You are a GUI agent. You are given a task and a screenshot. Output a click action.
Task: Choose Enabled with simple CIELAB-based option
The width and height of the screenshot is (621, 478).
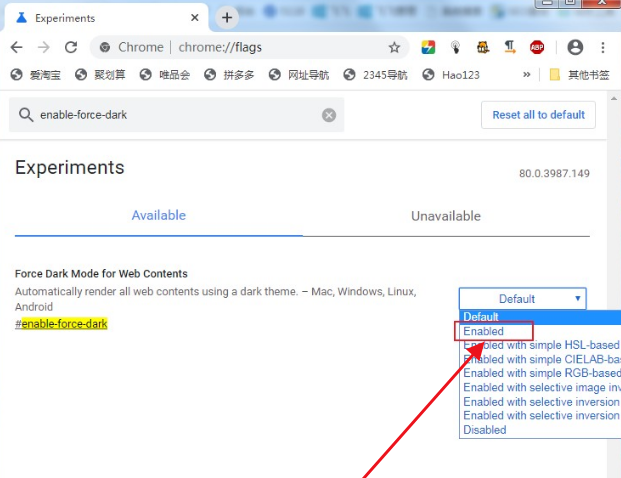point(542,359)
